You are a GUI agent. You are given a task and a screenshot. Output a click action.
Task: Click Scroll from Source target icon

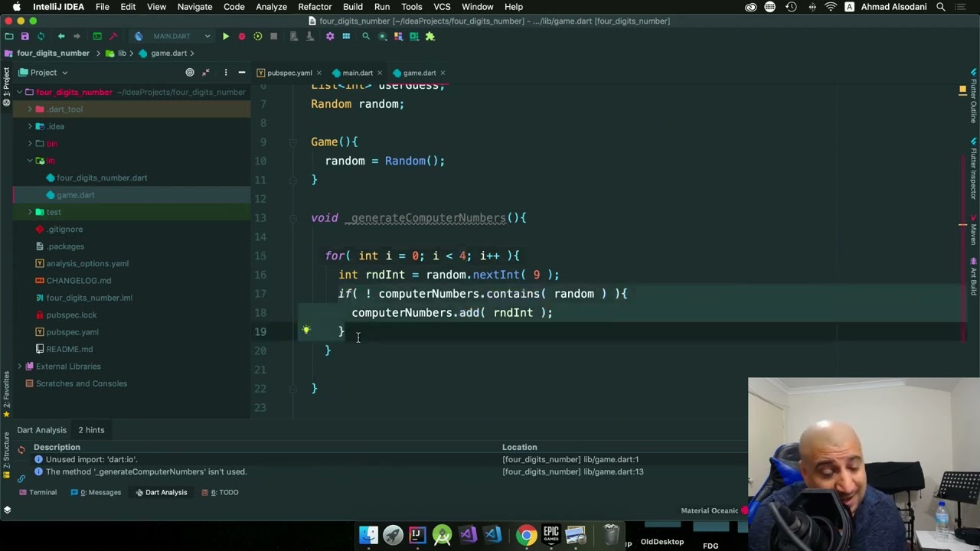190,73
